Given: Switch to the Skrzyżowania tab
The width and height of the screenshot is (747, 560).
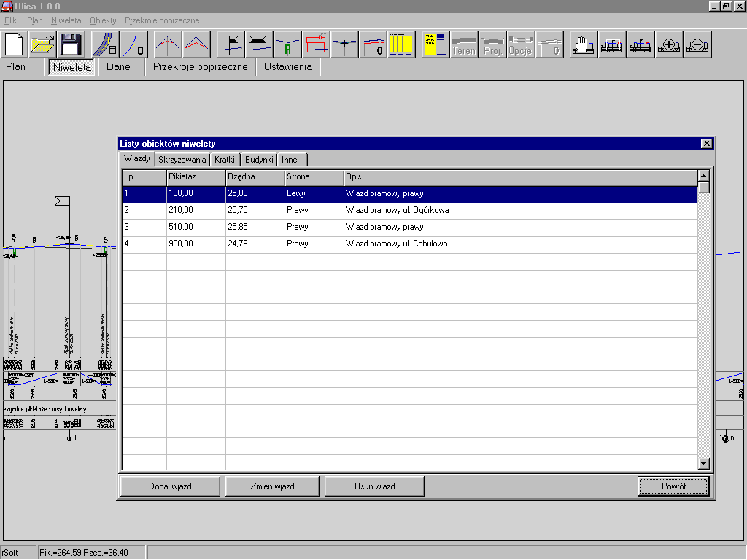Looking at the screenshot, I should coord(182,160).
